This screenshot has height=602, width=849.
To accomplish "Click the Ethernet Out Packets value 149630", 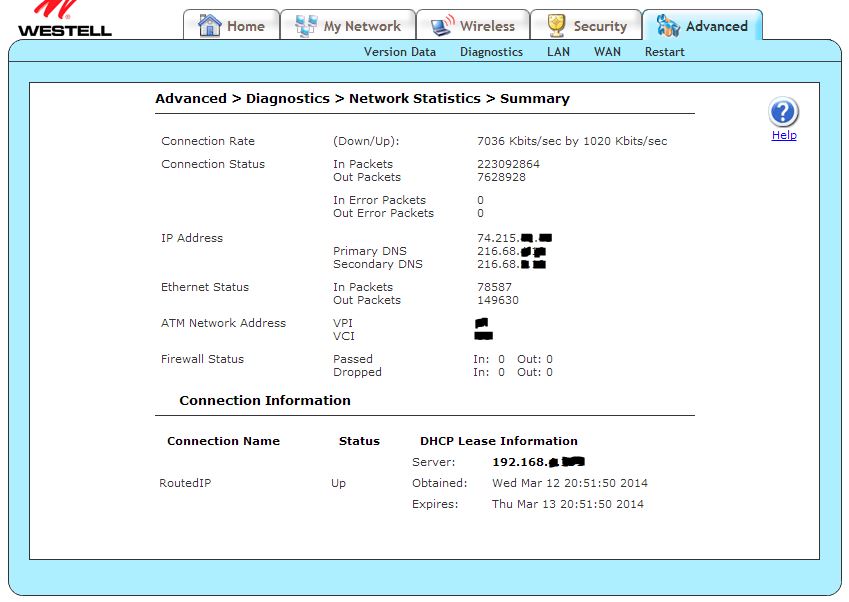I will [x=498, y=300].
